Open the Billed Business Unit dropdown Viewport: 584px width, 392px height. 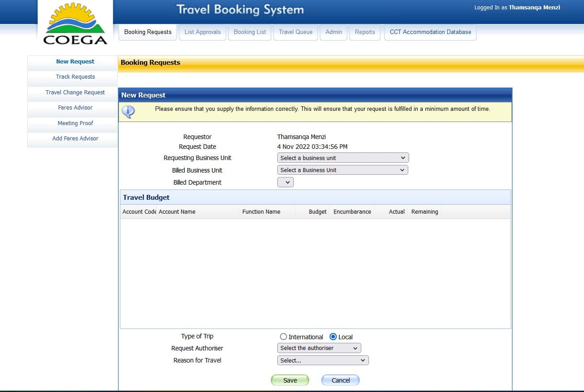(x=343, y=170)
